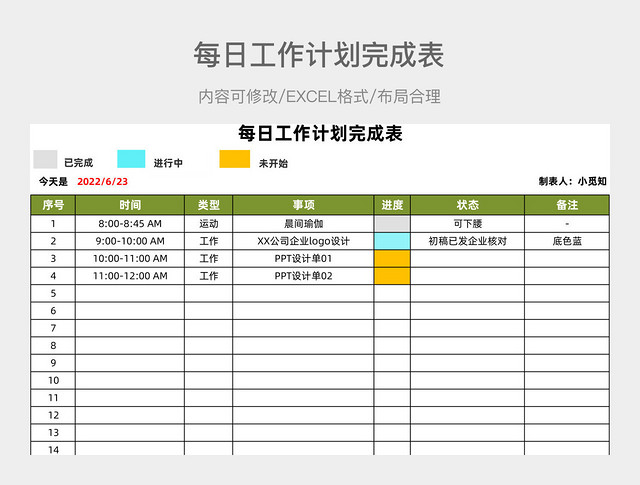Click the 制表人：小觅知 text
This screenshot has height=485, width=640.
click(x=572, y=181)
